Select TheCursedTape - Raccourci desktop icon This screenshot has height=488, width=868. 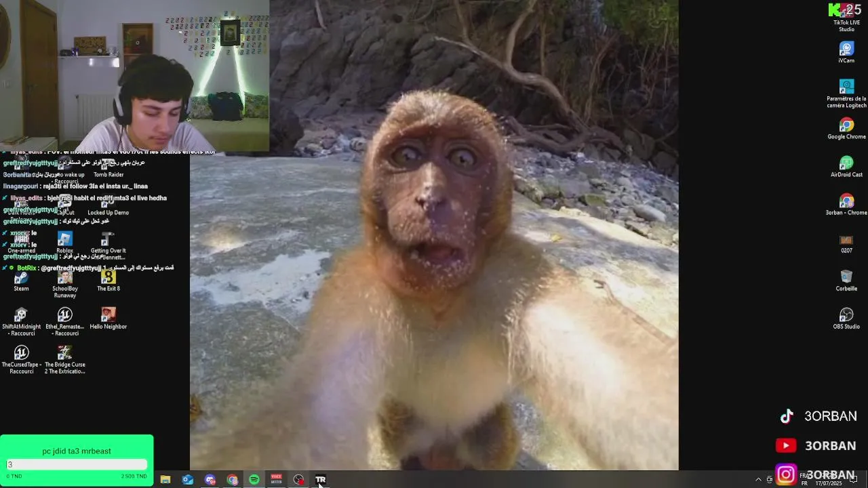pos(21,360)
